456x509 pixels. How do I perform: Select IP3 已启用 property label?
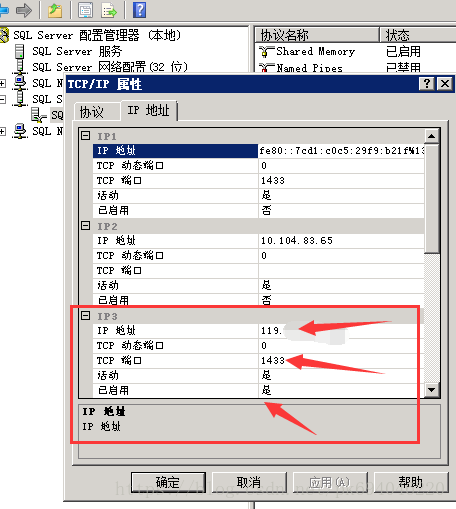[175, 390]
